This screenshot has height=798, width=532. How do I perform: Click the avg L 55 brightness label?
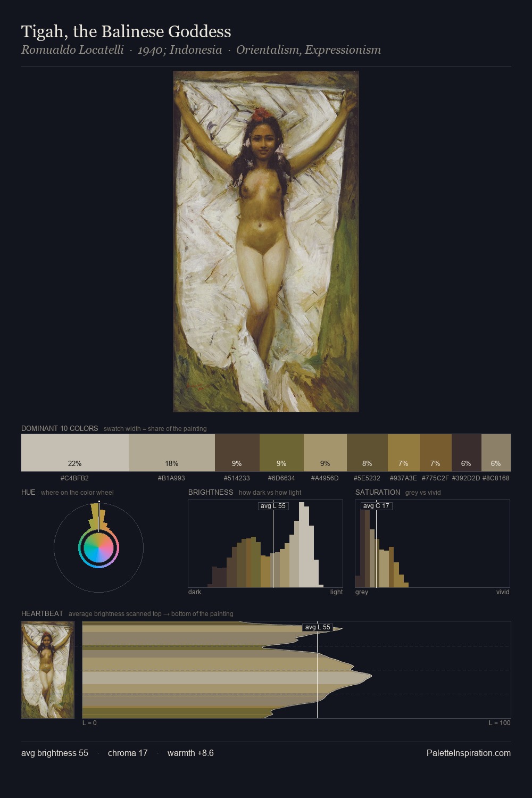pyautogui.click(x=273, y=506)
